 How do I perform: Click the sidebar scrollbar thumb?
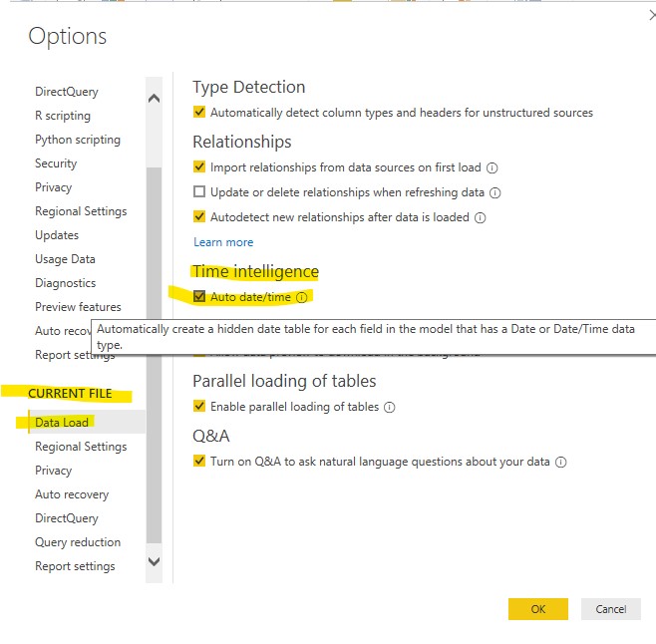tap(154, 355)
